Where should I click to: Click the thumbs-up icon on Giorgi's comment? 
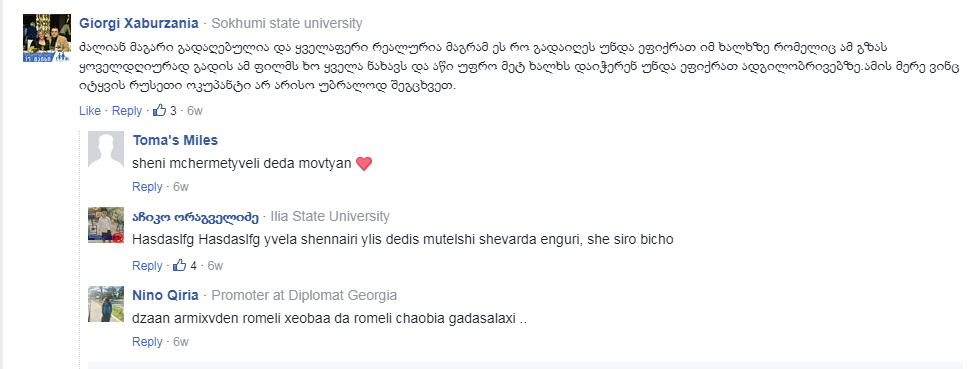160,111
